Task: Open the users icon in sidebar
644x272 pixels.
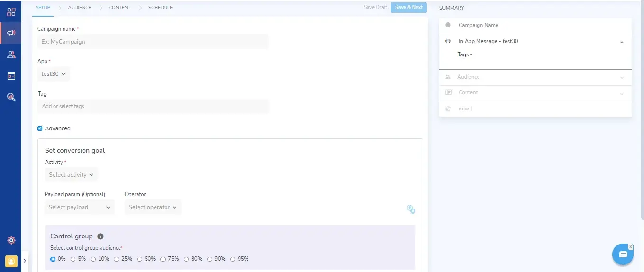Action: click(x=11, y=54)
